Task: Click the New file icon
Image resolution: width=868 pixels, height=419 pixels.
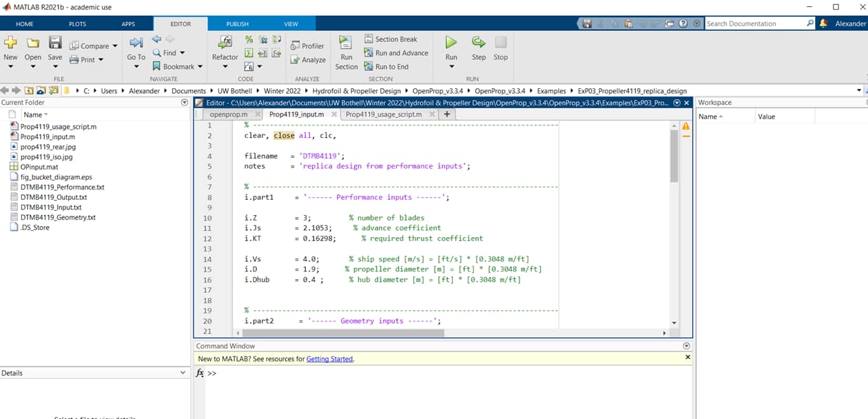Action: pos(10,43)
